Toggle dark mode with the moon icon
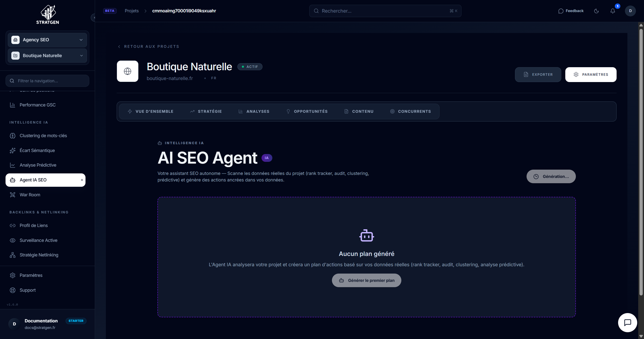644x339 pixels. tap(596, 11)
